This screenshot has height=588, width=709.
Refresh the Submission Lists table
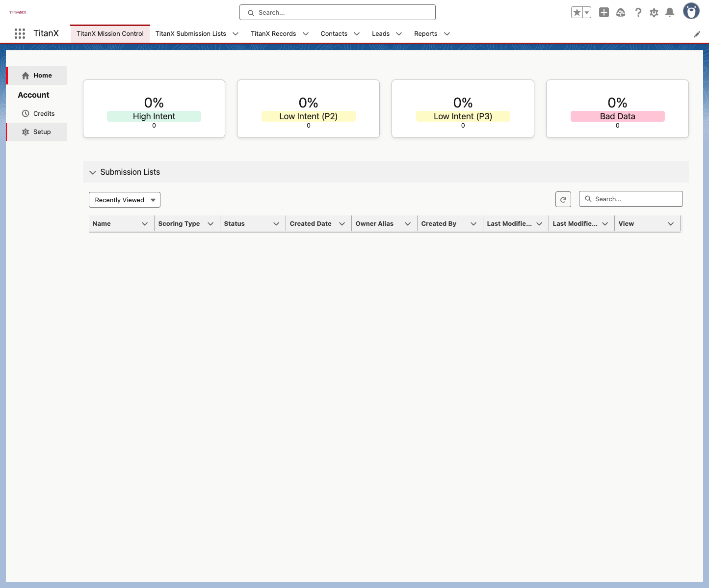point(563,199)
